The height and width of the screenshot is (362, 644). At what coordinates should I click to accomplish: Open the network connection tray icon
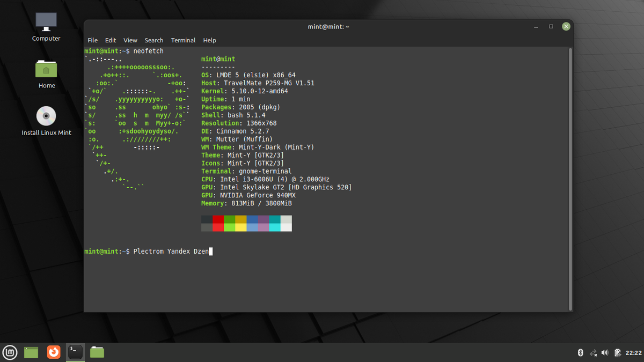click(x=593, y=353)
